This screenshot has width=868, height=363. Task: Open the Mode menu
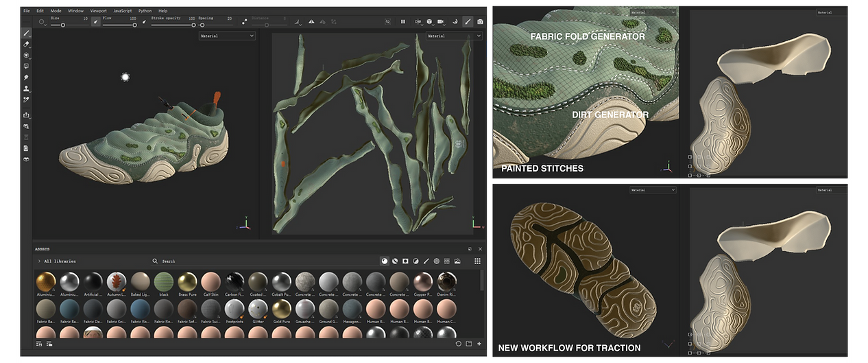pos(56,11)
